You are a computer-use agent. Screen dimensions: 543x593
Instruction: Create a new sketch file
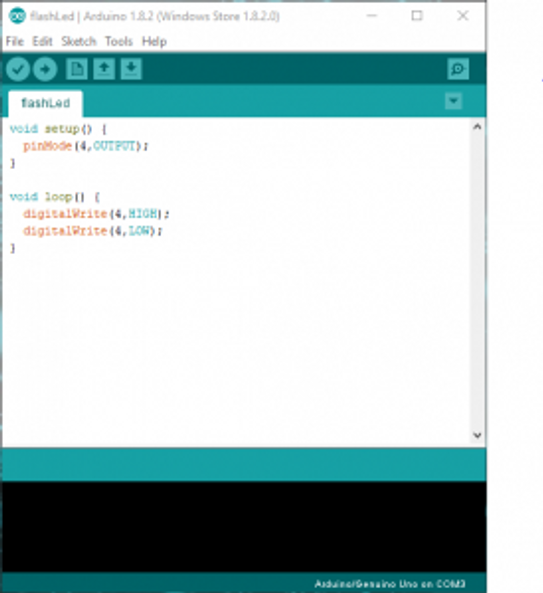tap(77, 69)
